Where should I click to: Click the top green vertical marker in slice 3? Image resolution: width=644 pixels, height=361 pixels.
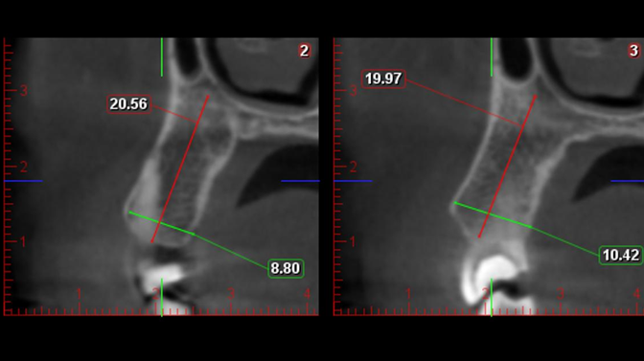pos(492,57)
